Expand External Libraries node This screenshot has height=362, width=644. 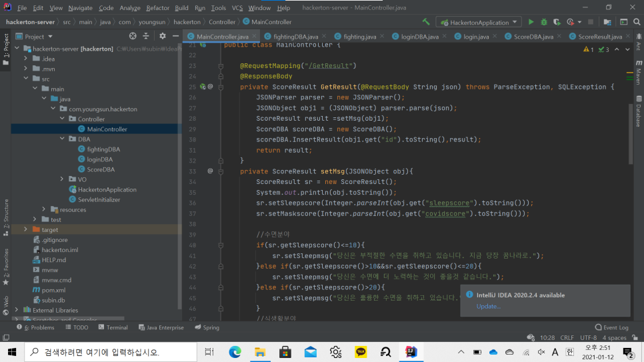pos(17,310)
